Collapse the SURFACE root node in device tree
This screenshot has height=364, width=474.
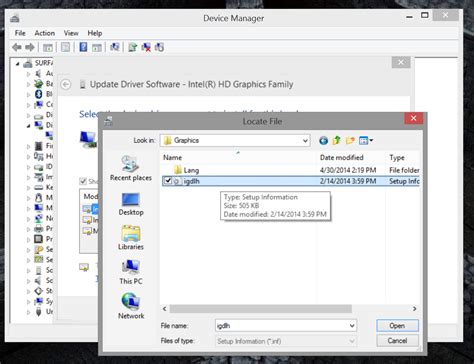[18, 63]
